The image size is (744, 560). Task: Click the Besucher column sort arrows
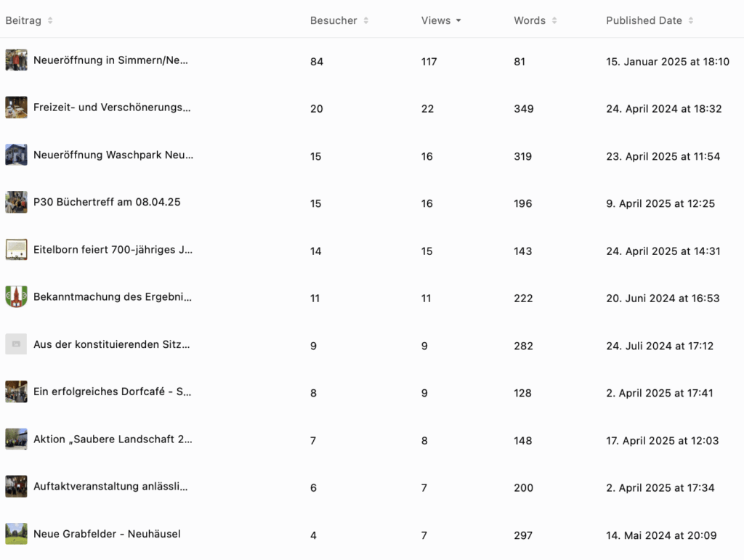366,20
